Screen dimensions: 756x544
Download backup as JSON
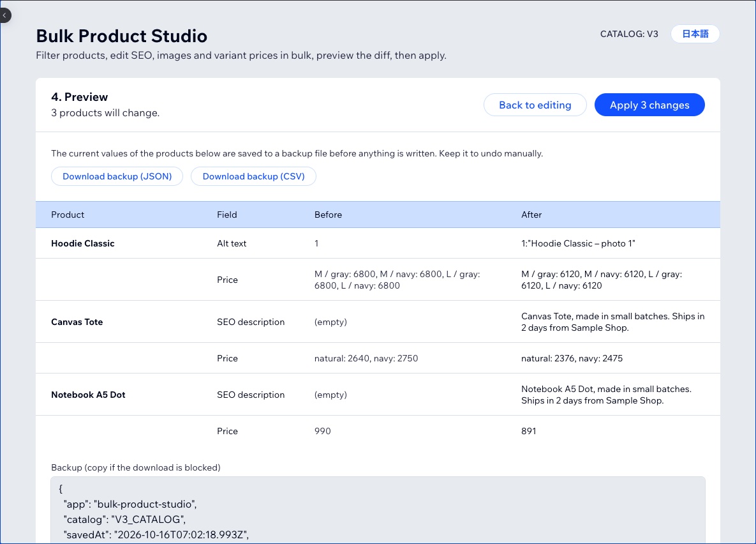pos(117,176)
